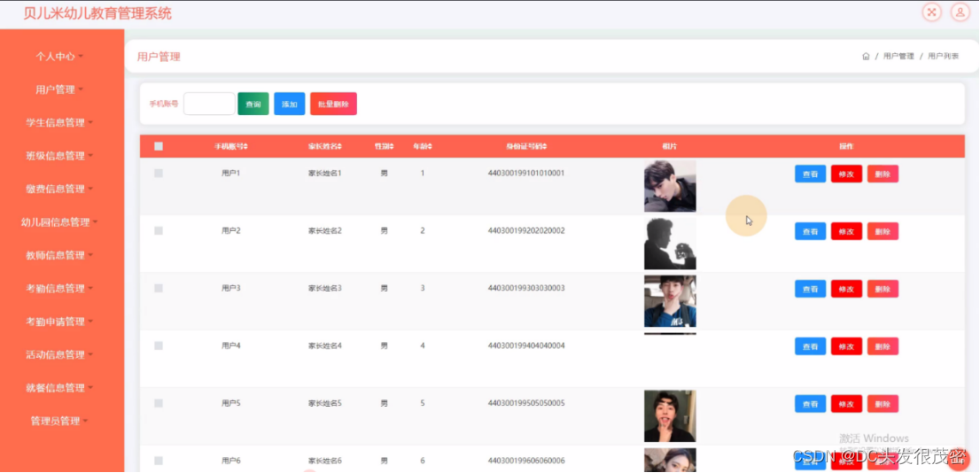Click the 家长姓名3 cell

[x=325, y=288]
